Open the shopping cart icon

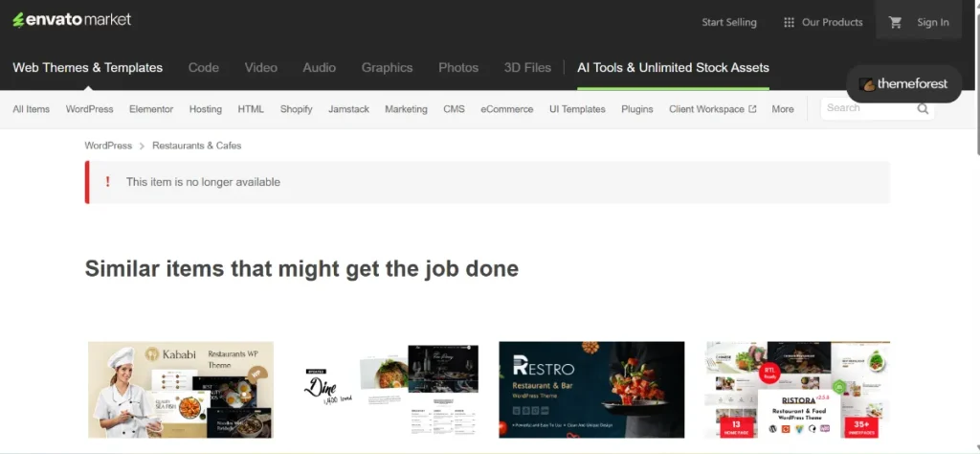click(896, 23)
